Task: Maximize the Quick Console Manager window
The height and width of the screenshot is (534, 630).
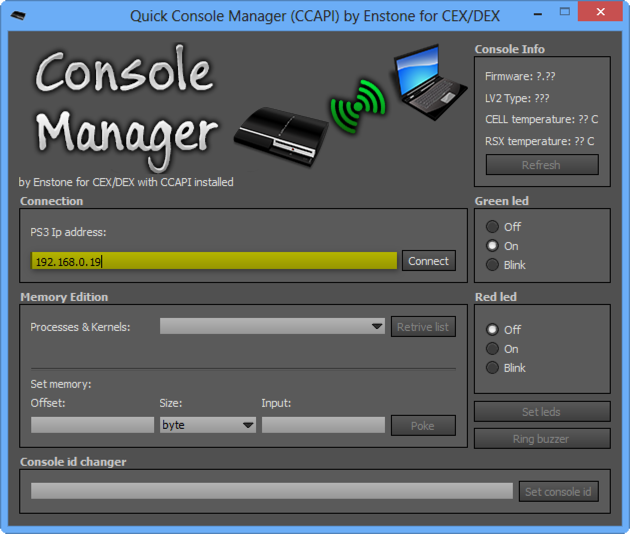Action: tap(565, 12)
